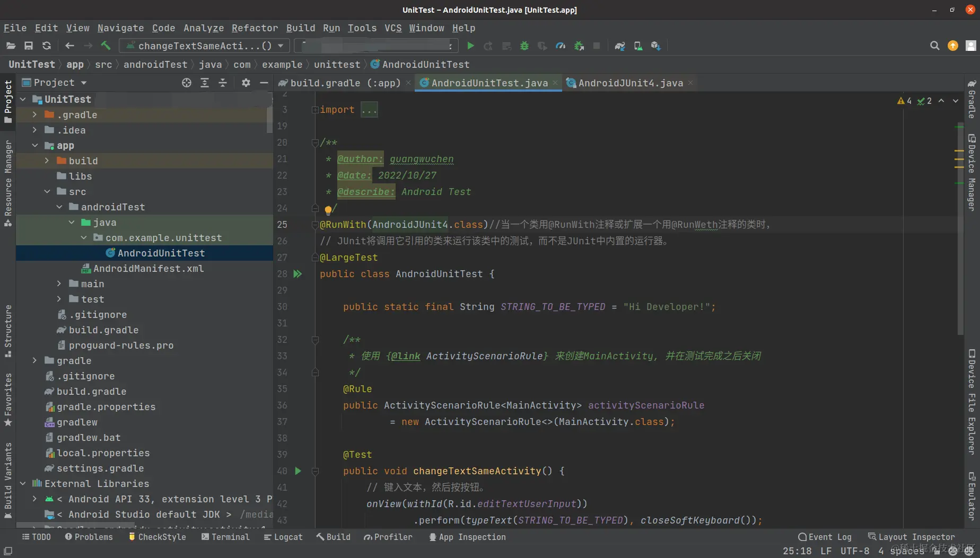Click the Debug bug icon

[524, 46]
